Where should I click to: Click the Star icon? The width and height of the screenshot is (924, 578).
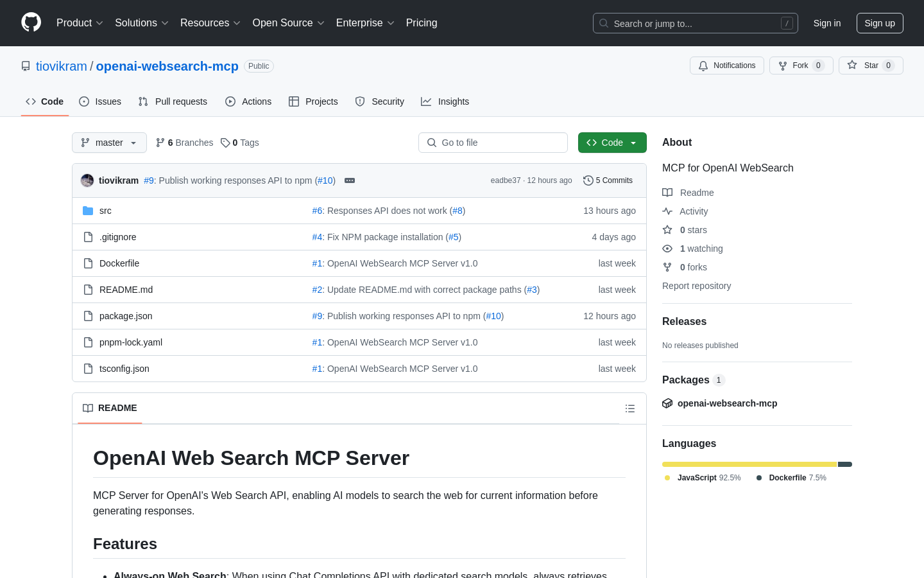coord(852,65)
